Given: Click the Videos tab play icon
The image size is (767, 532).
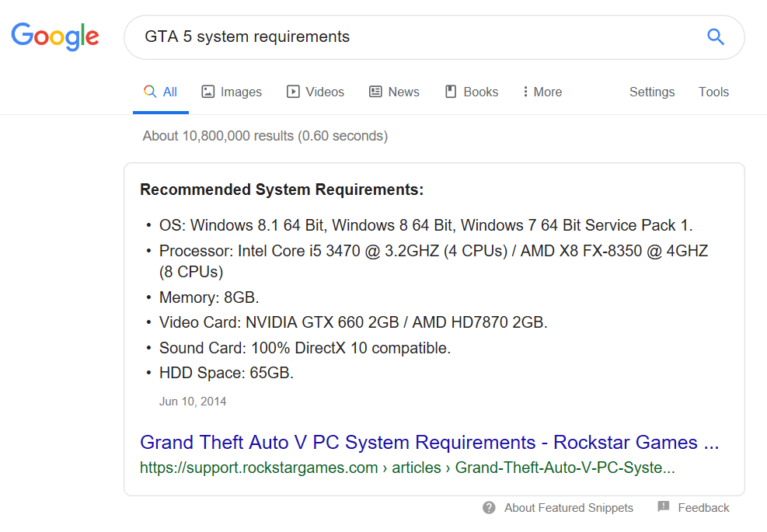Looking at the screenshot, I should pyautogui.click(x=293, y=92).
